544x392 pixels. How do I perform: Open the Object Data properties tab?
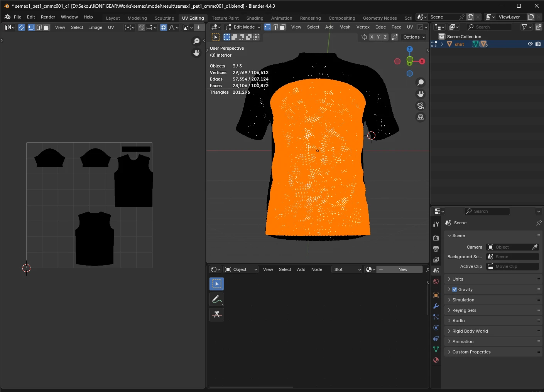coord(436,349)
